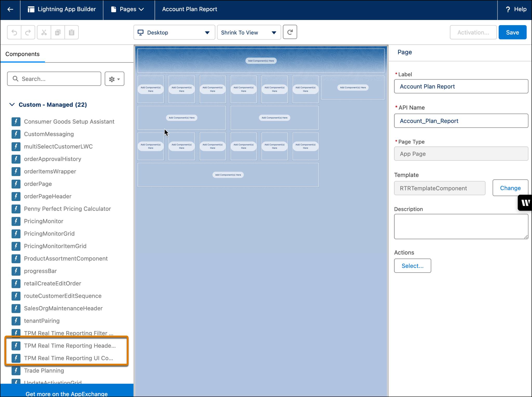Click PricingMonitorItemGrid component icon
The height and width of the screenshot is (397, 532).
(x=16, y=246)
